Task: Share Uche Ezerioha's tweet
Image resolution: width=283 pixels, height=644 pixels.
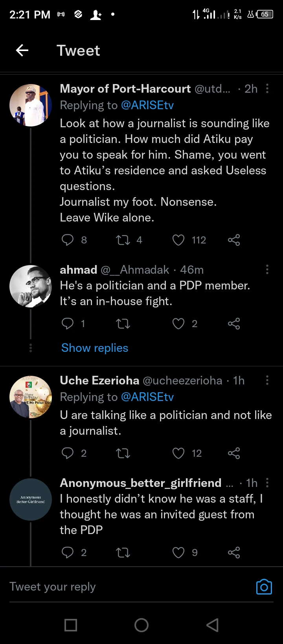Action: click(234, 453)
